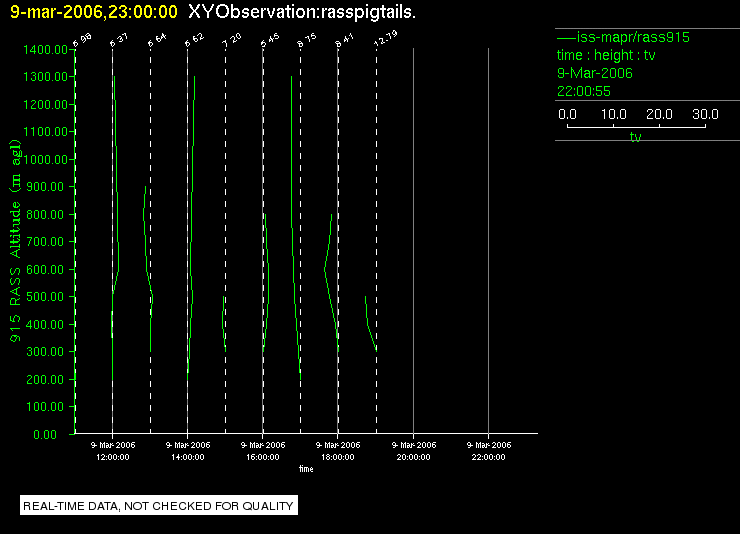Click the 1100.00 altitude axis label
Image resolution: width=740 pixels, height=534 pixels.
coord(45,132)
